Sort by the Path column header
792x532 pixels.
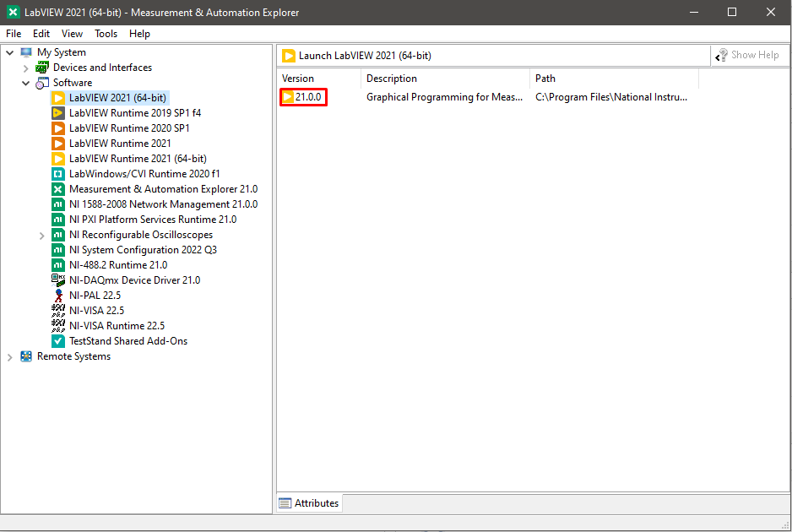click(x=614, y=79)
